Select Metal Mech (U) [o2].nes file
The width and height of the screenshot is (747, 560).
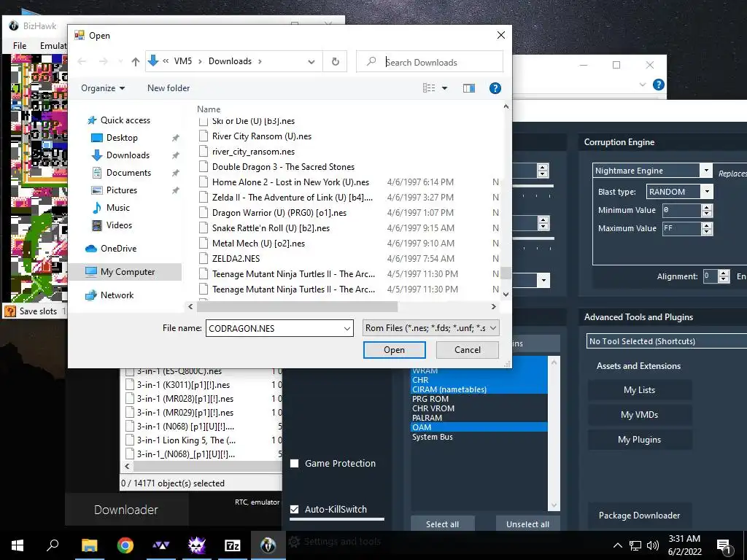pyautogui.click(x=258, y=244)
